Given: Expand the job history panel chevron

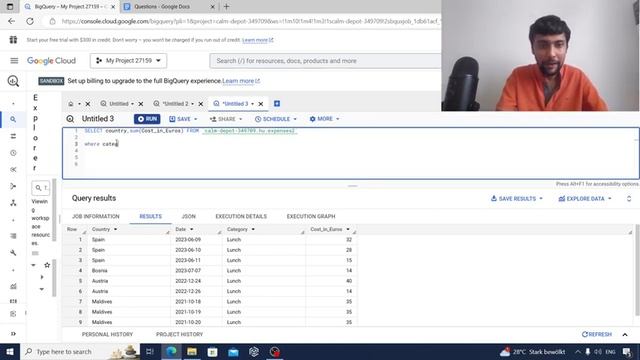Looking at the screenshot, I should pos(625,335).
